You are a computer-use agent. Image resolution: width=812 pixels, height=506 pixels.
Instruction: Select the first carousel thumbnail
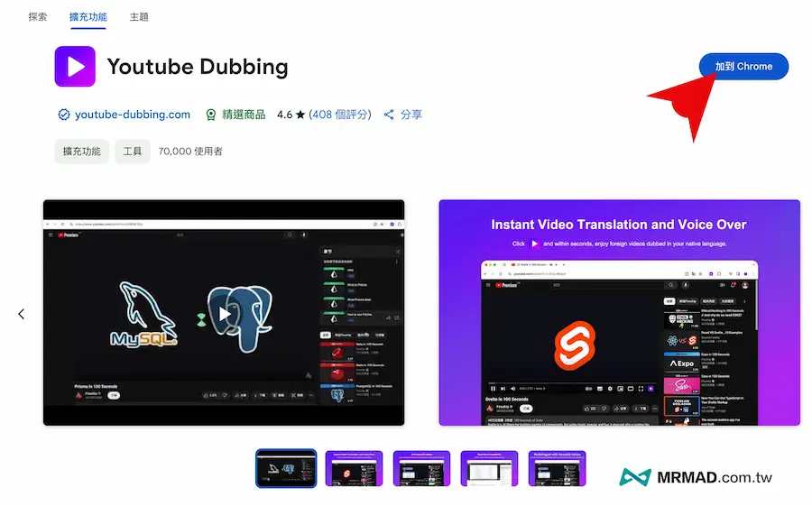[x=286, y=468]
